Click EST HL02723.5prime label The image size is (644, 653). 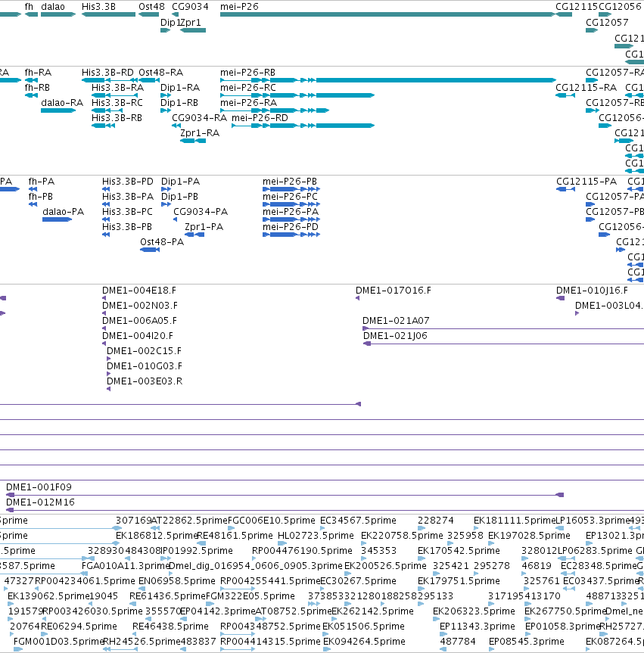(x=316, y=535)
